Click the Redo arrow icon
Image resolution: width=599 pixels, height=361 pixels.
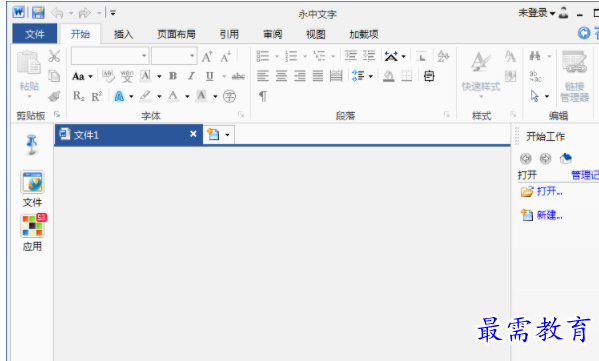click(84, 13)
